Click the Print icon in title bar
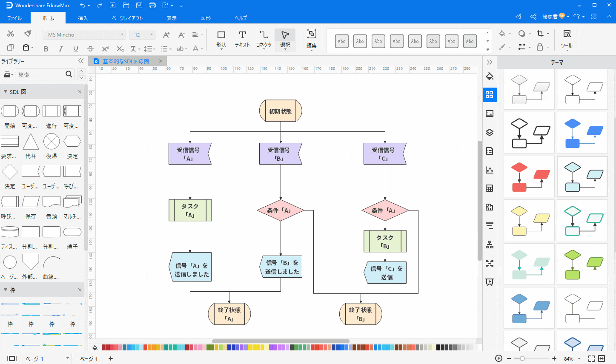The height and width of the screenshot is (364, 616). pyautogui.click(x=152, y=6)
